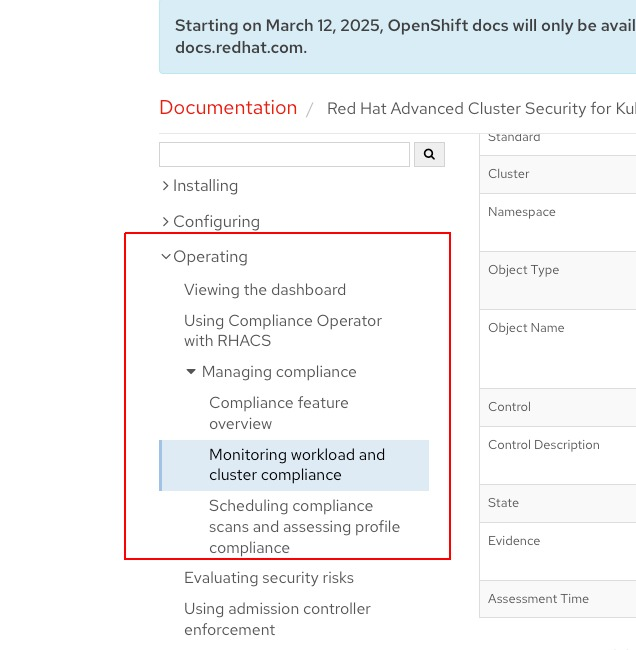Collapse the Operating section chevron
Viewport: 636px width, 650px height.
166,257
